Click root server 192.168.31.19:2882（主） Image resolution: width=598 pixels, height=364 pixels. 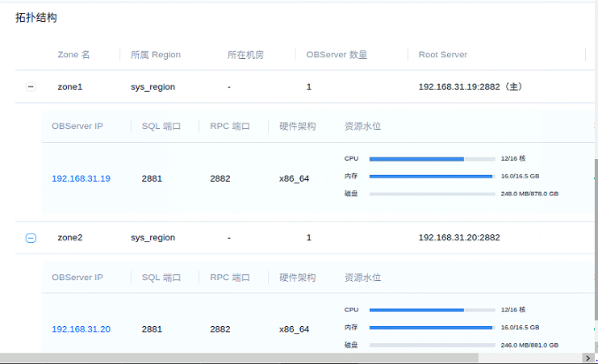470,87
